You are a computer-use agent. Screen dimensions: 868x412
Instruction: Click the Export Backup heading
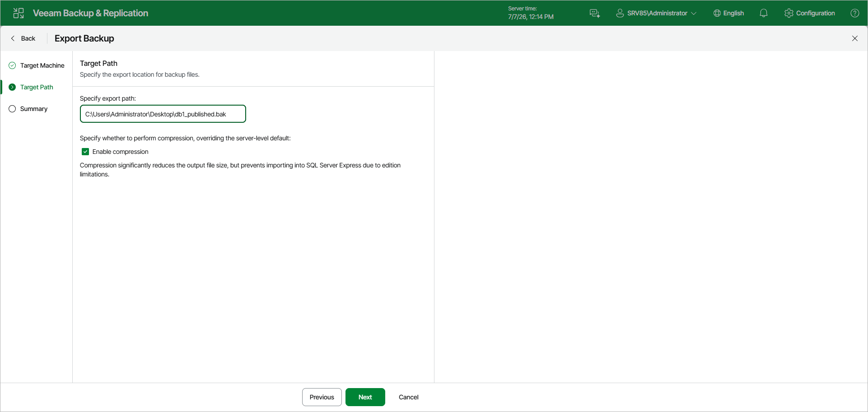[x=84, y=38]
